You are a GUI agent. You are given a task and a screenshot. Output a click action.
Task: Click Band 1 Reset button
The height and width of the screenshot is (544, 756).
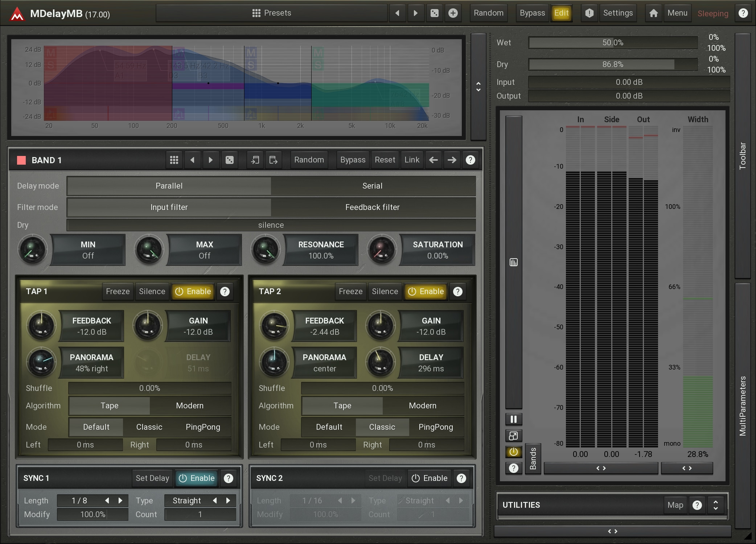pos(385,160)
